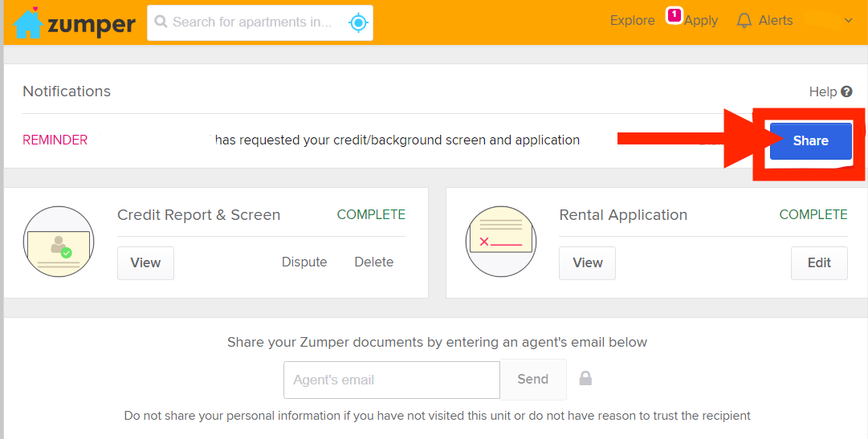Open the Alerts bell icon

(x=744, y=21)
